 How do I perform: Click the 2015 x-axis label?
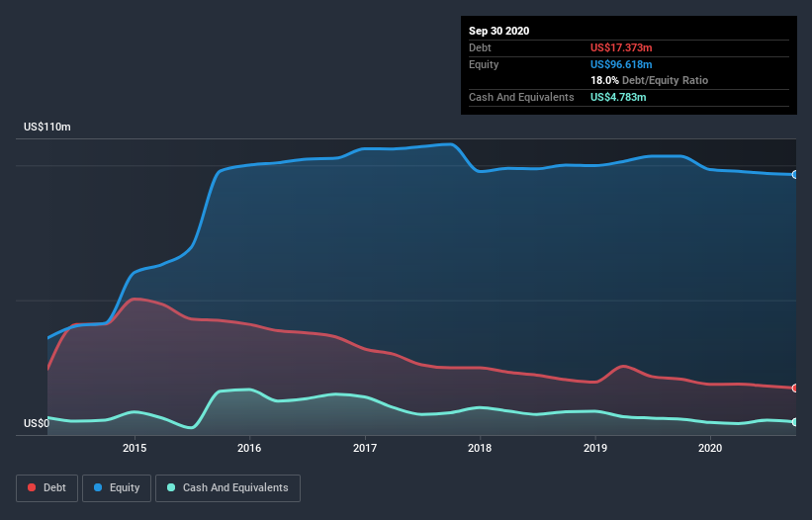pos(135,448)
